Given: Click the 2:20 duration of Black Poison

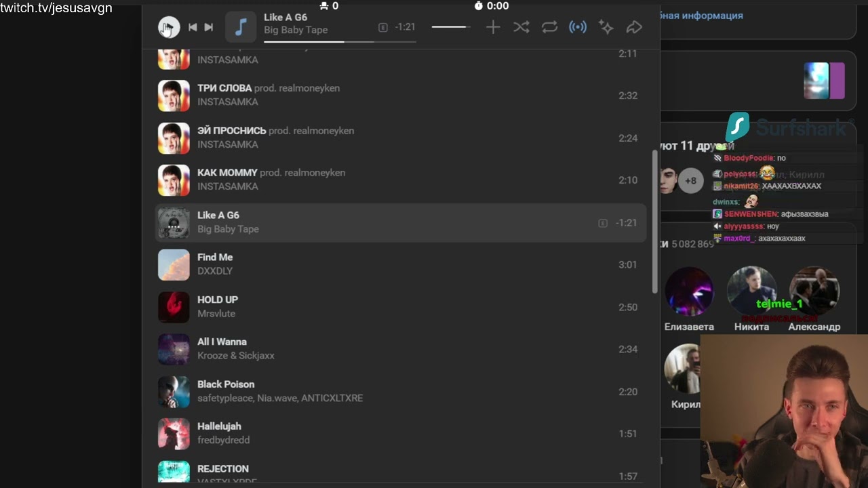Looking at the screenshot, I should coord(628,392).
